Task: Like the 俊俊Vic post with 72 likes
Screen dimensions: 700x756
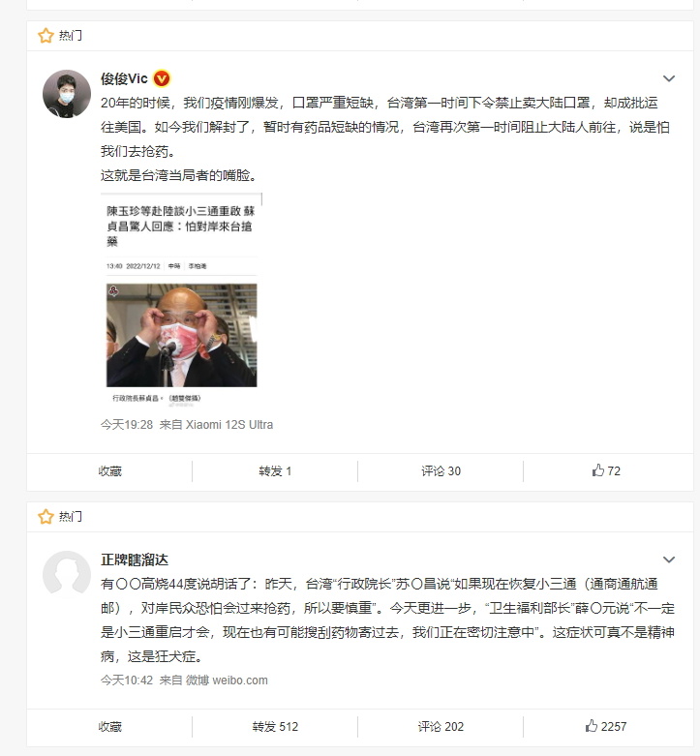Action: click(x=606, y=470)
